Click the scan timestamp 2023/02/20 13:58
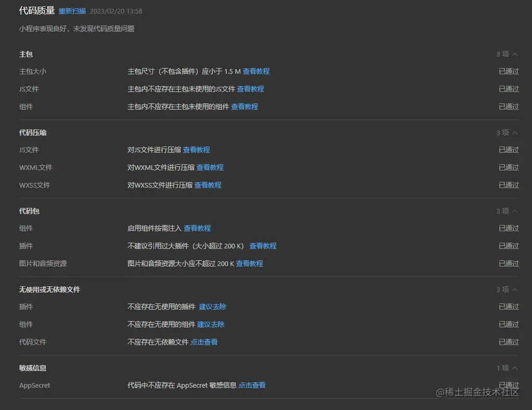The width and height of the screenshot is (532, 410). 116,11
